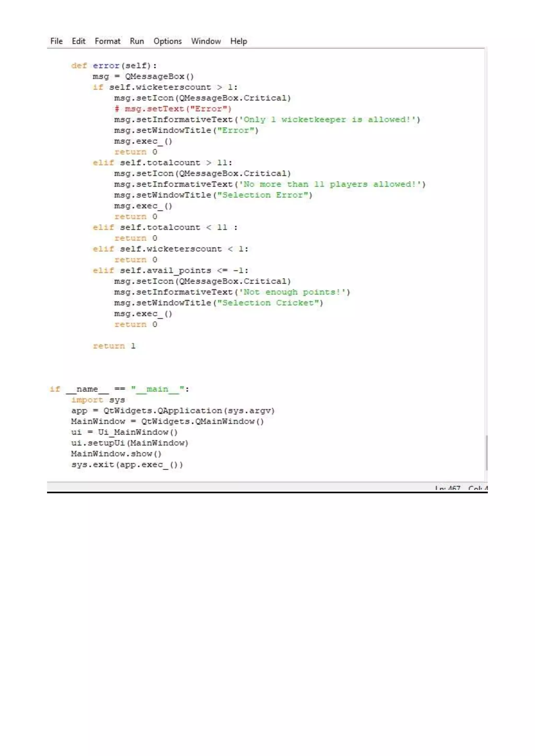Click the '"Selection Error"' window title line
Screen dimensions: 535x756
(213, 195)
